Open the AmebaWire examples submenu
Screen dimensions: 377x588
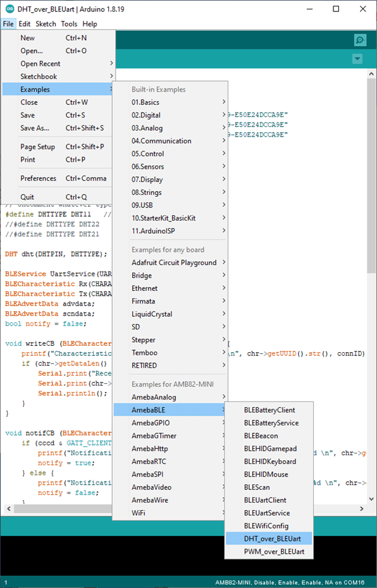tap(170, 500)
